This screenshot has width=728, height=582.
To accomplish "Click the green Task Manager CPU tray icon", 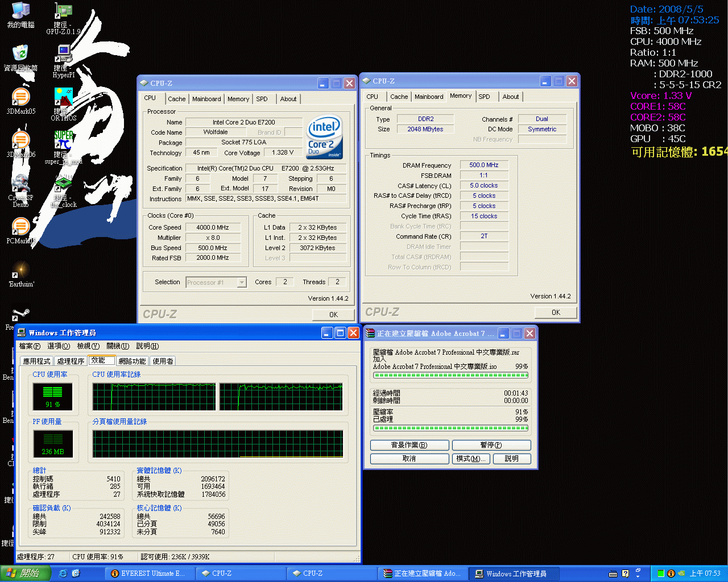I will pos(661,573).
